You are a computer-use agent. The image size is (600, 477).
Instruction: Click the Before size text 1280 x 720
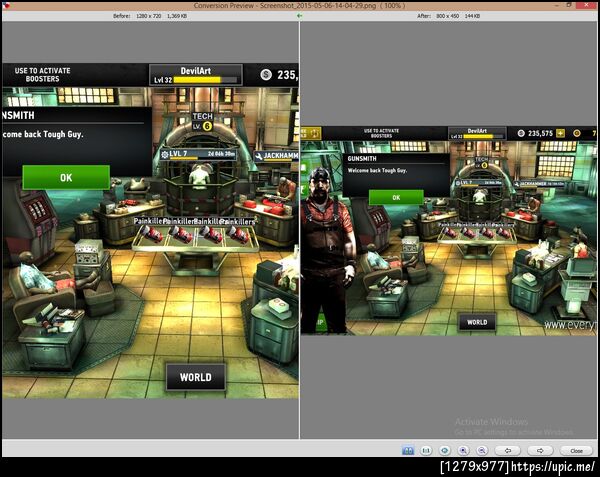tap(148, 16)
